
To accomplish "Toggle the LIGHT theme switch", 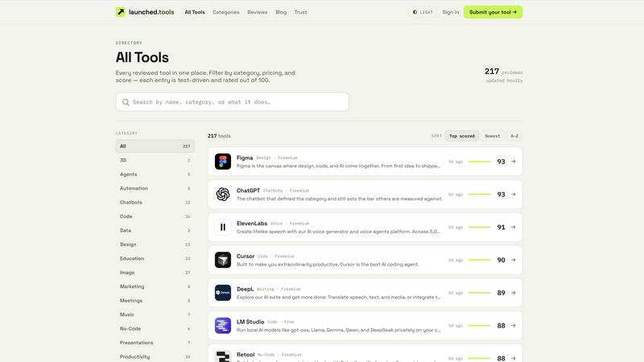I will [x=423, y=12].
